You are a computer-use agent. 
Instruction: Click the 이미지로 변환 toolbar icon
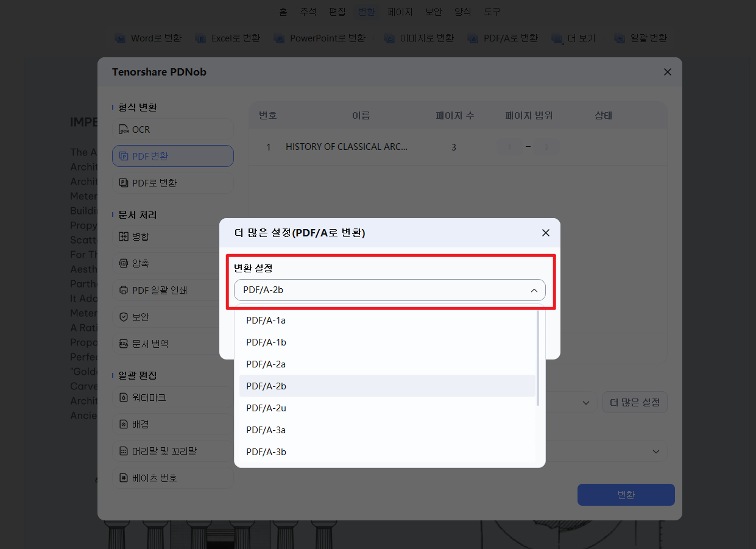(390, 38)
